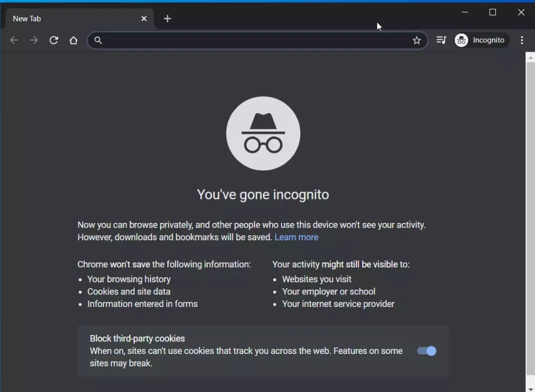The image size is (535, 392).
Task: Disable Block third-party cookies toggle
Action: click(426, 351)
